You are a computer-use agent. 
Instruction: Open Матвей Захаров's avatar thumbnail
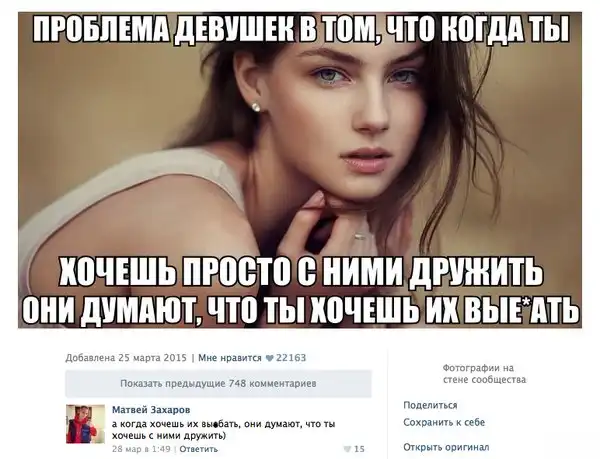point(85,424)
